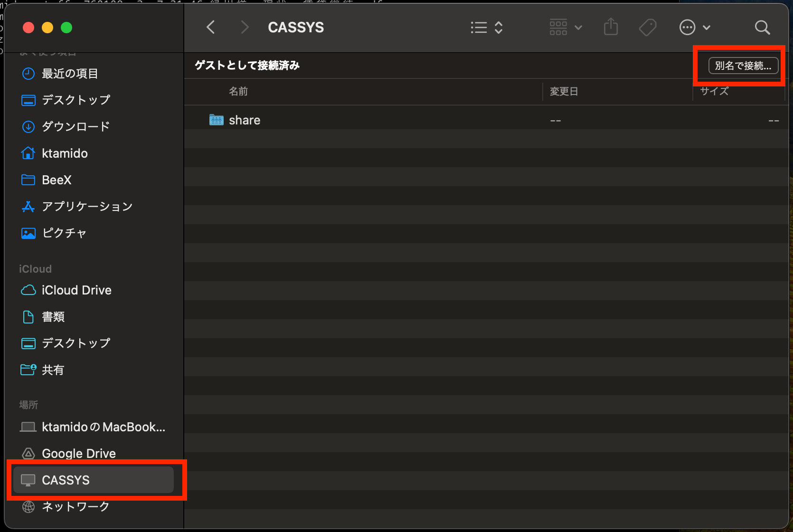Open the More actions ellipsis menu
Screen dimensions: 793x532
(x=695, y=27)
